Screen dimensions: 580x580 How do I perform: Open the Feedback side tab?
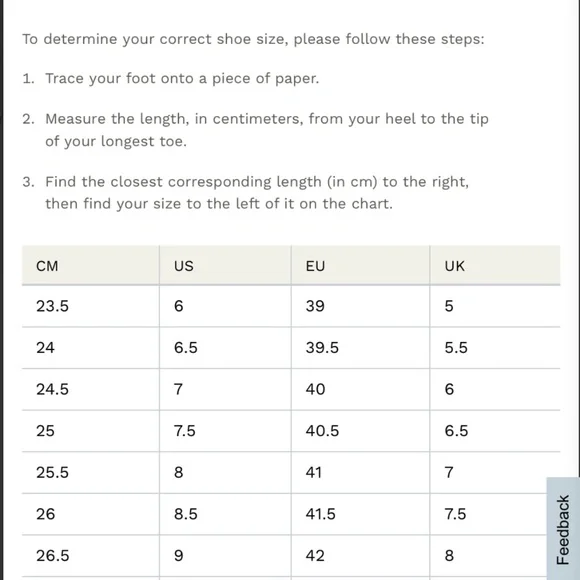click(x=563, y=529)
